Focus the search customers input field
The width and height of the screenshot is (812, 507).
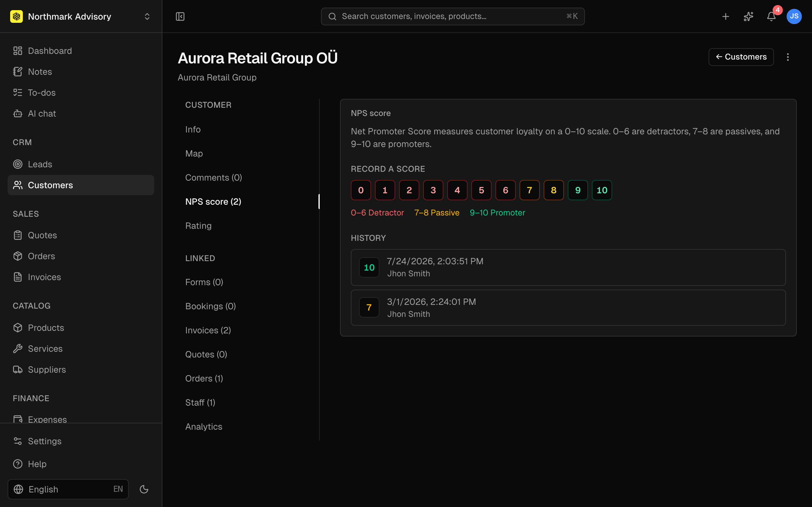(453, 16)
